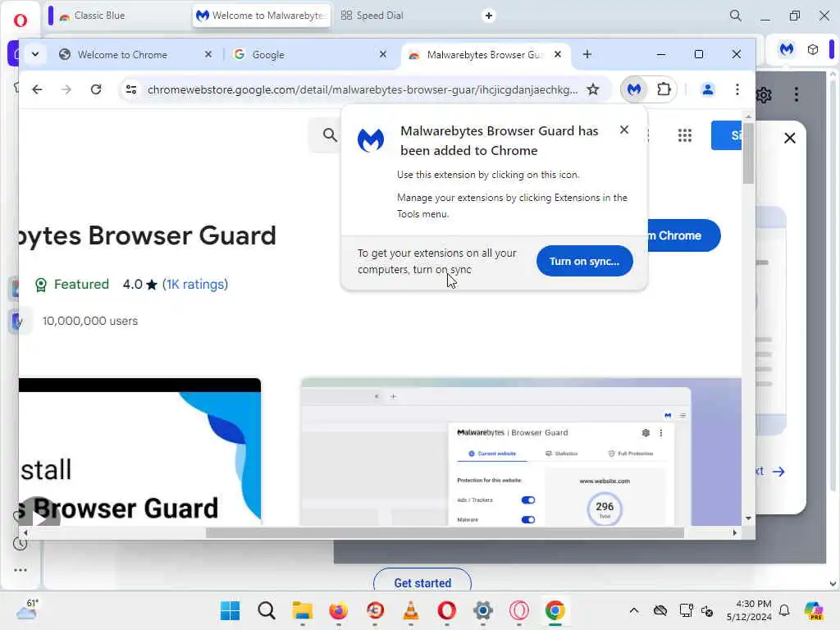Open the 1K ratings link

195,284
